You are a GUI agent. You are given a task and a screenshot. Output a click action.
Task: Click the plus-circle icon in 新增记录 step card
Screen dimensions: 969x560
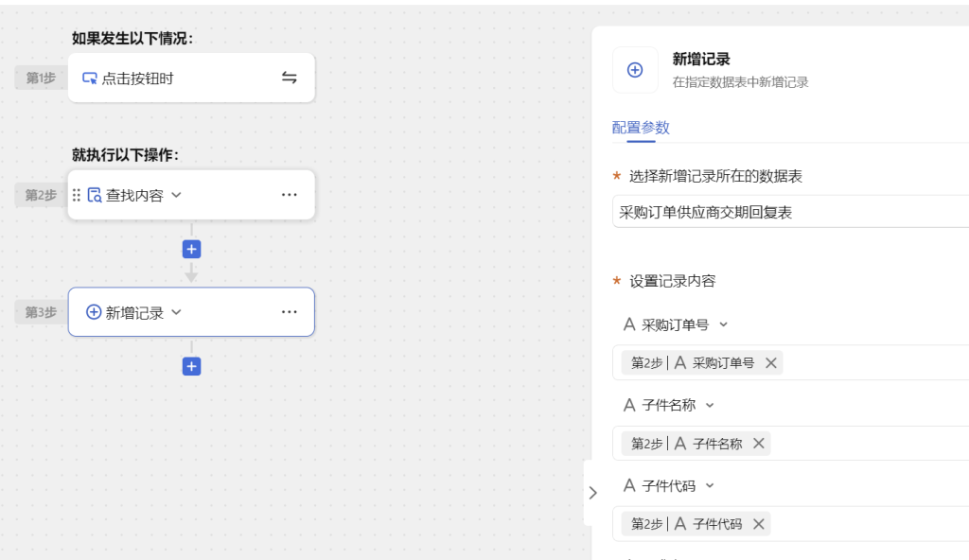click(94, 312)
